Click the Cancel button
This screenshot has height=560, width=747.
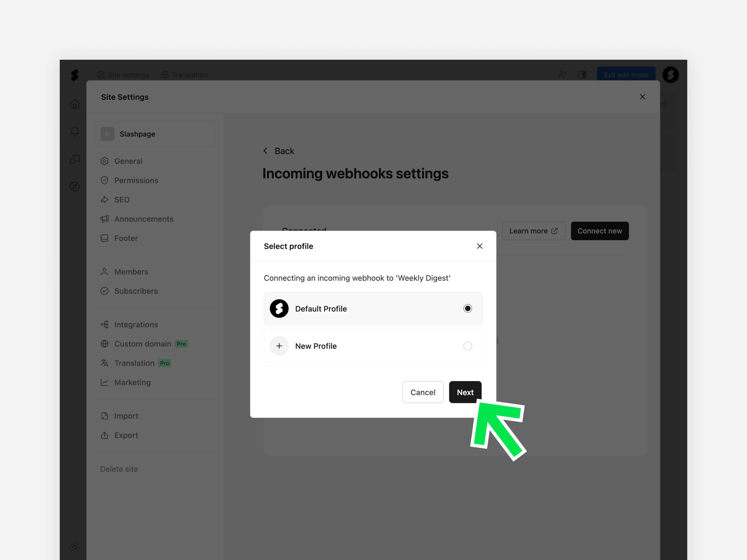[423, 392]
